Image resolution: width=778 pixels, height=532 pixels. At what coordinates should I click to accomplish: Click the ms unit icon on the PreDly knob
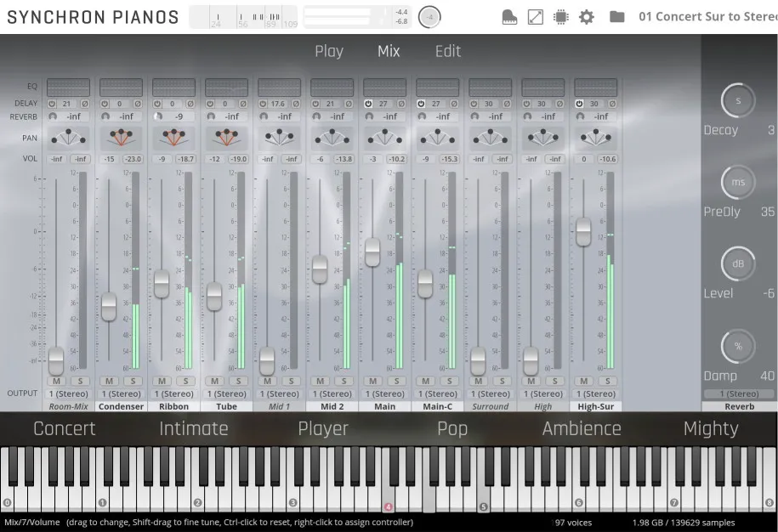coord(737,182)
